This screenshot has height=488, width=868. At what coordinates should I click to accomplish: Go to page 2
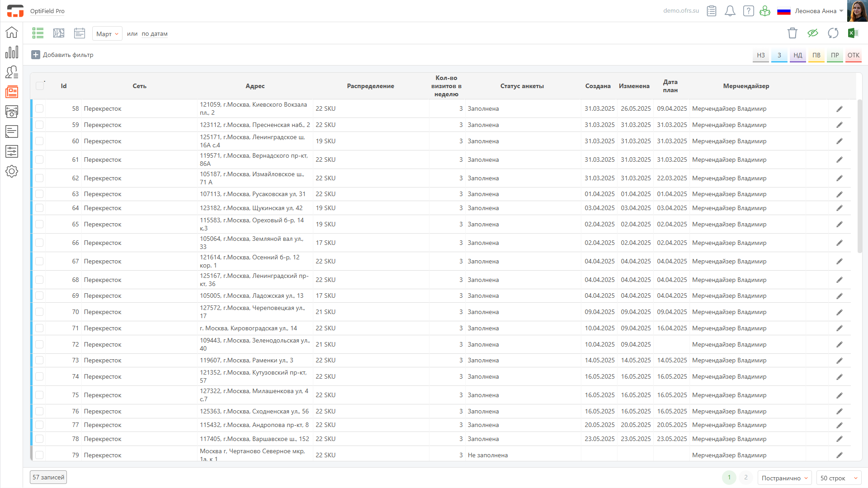tap(746, 478)
